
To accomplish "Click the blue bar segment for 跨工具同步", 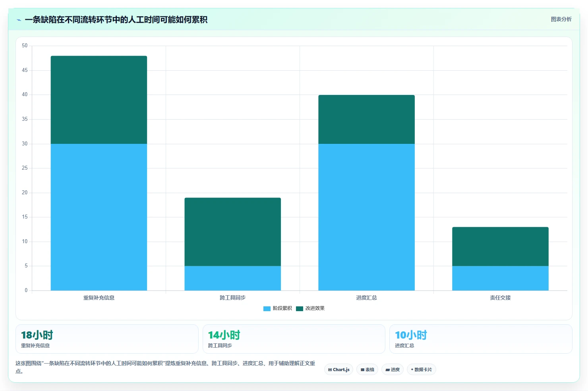I will point(232,278).
